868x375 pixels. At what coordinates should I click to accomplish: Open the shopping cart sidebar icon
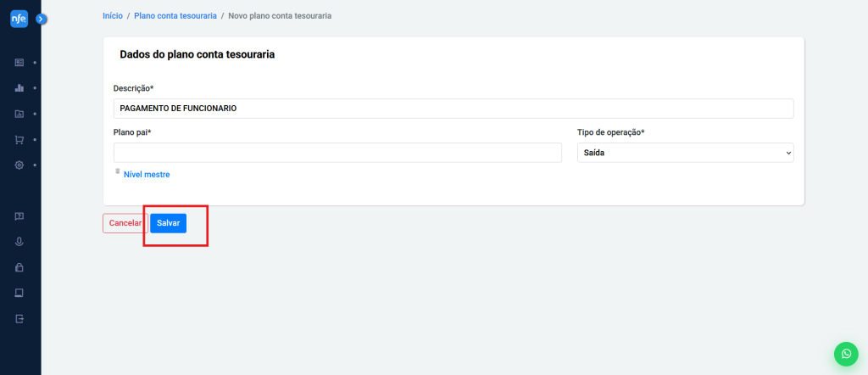click(x=19, y=139)
